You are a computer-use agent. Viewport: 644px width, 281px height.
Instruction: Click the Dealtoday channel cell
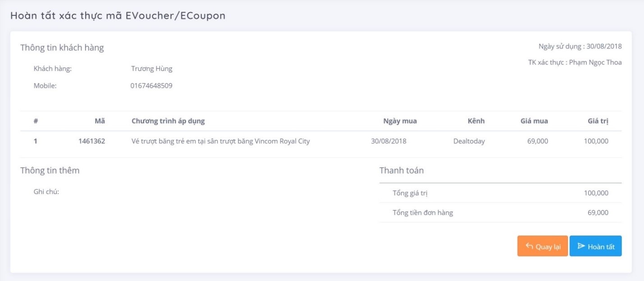[x=469, y=141]
